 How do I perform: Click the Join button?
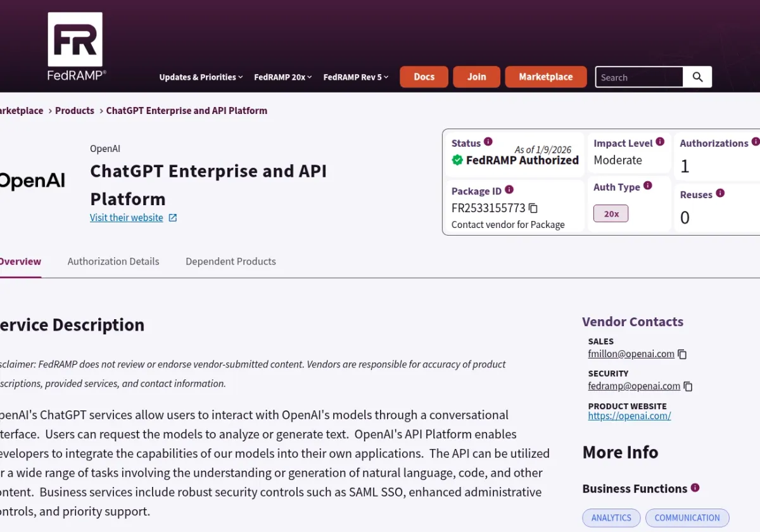click(x=477, y=77)
